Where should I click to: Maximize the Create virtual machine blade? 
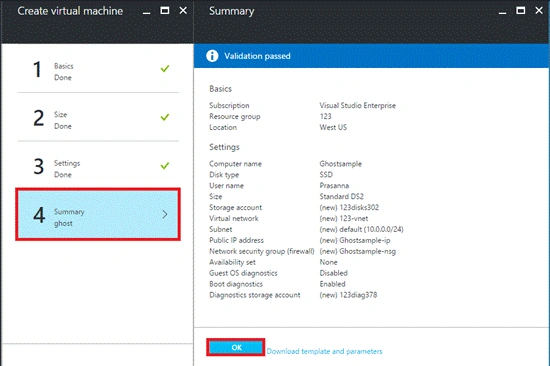click(x=165, y=11)
